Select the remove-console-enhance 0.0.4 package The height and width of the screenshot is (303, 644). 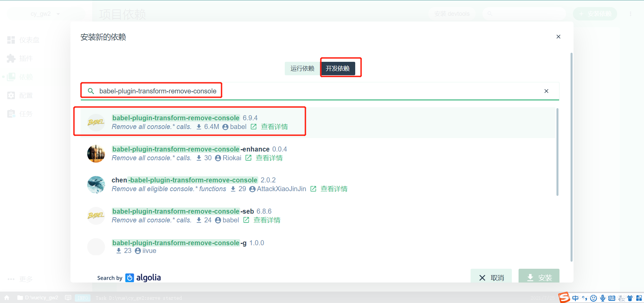point(318,154)
